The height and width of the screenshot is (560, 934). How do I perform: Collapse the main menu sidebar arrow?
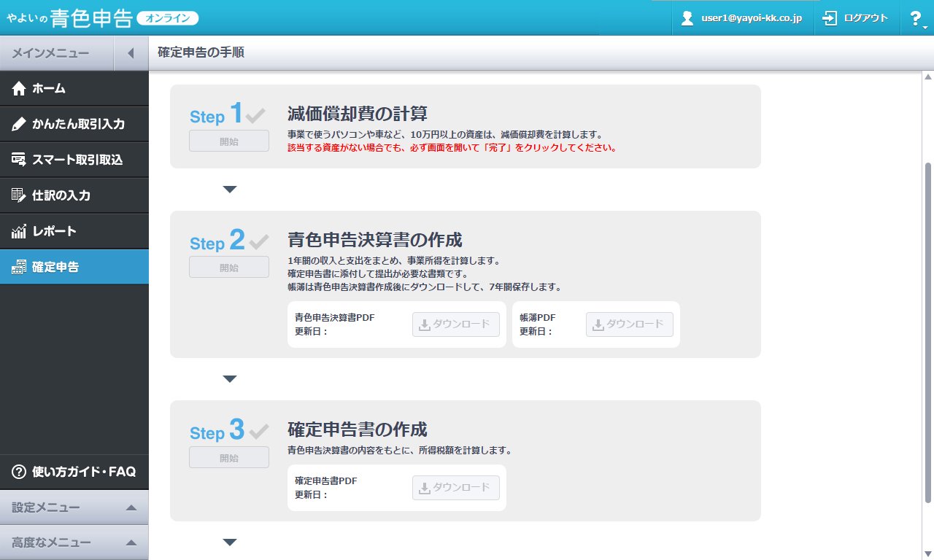coord(131,53)
